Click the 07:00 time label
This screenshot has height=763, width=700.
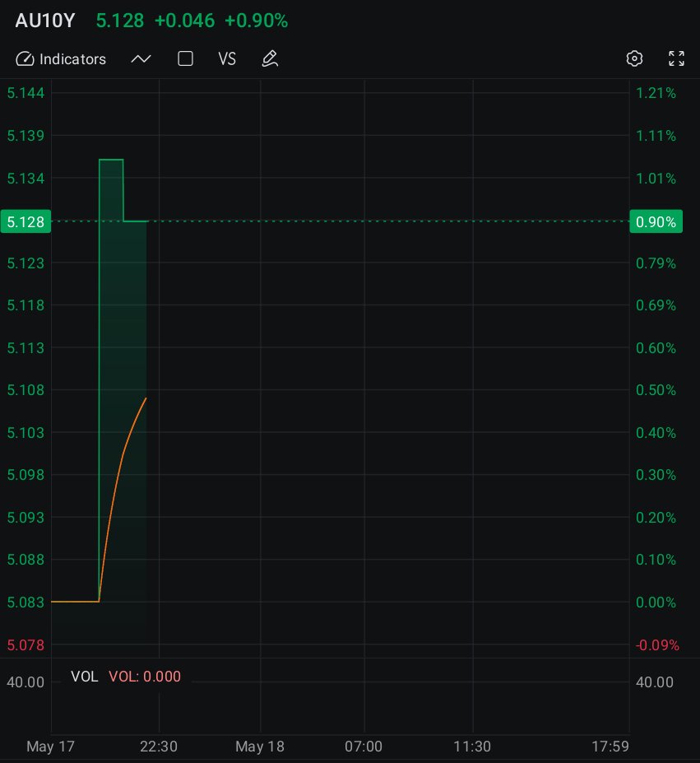(364, 746)
